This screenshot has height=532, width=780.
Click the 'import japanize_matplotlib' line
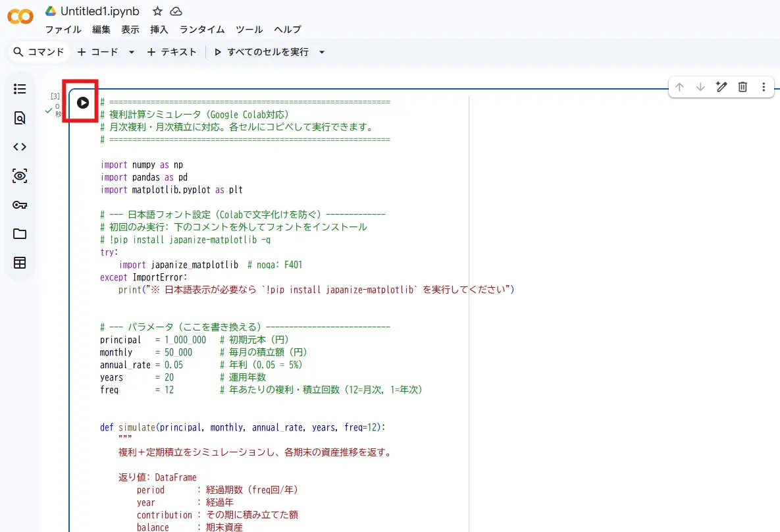[x=178, y=265]
